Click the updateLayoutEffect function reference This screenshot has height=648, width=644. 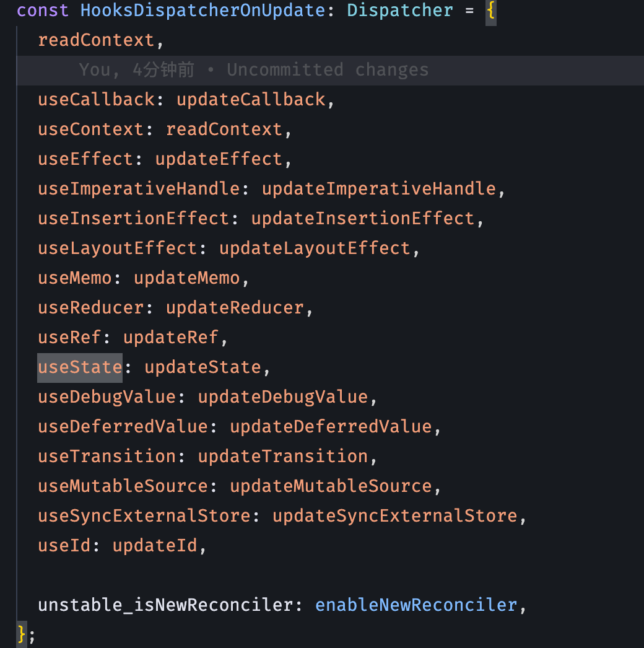tap(315, 248)
